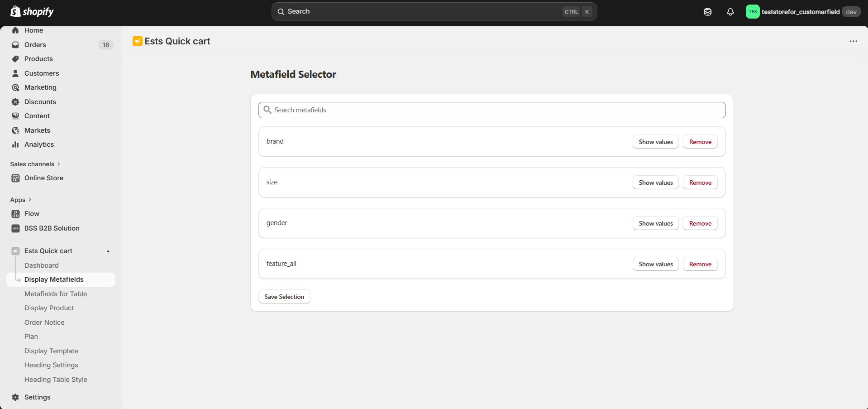Expand the Apps section

pos(21,200)
